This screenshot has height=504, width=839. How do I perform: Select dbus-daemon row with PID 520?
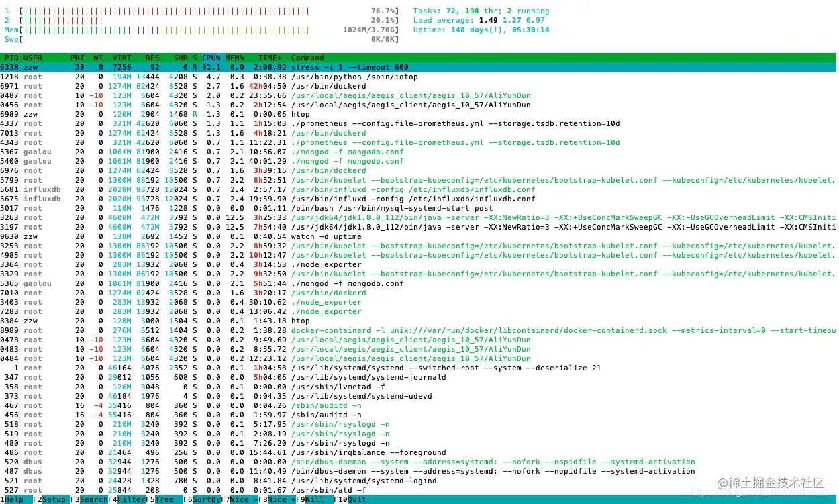pyautogui.click(x=418, y=462)
